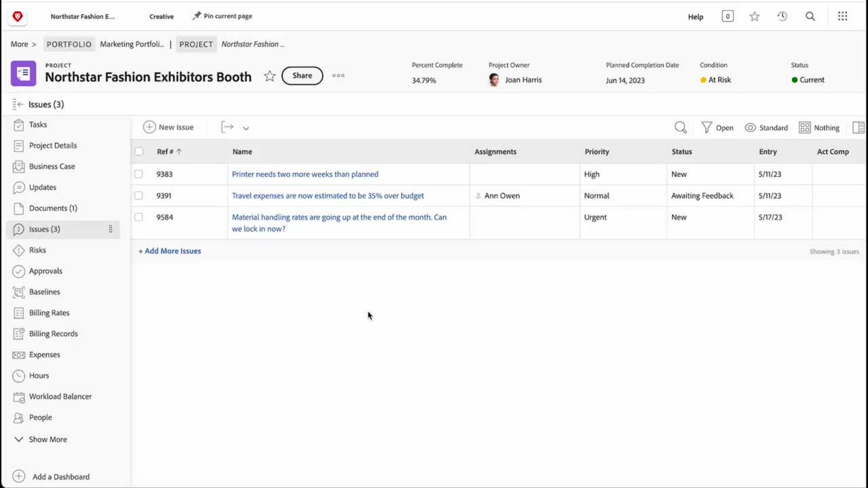The height and width of the screenshot is (488, 868).
Task: Open the recents clock icon
Action: 782,16
